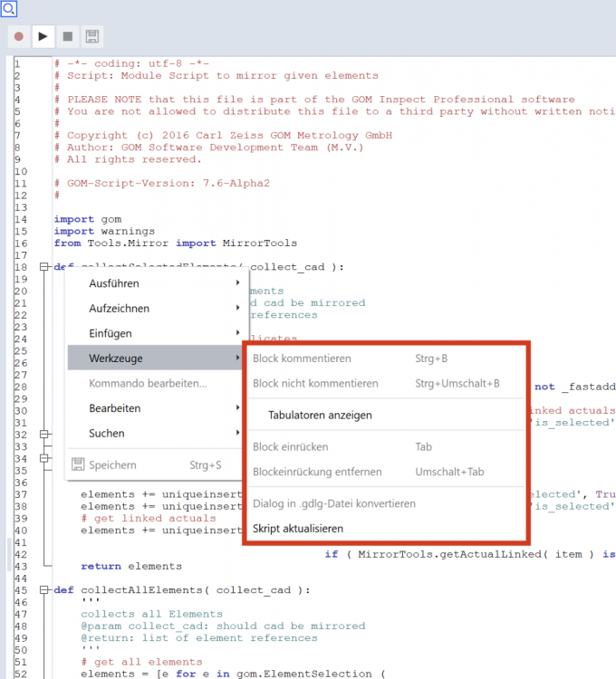This screenshot has width=616, height=679.
Task: Collapse the code fold at line 18
Action: point(43,267)
